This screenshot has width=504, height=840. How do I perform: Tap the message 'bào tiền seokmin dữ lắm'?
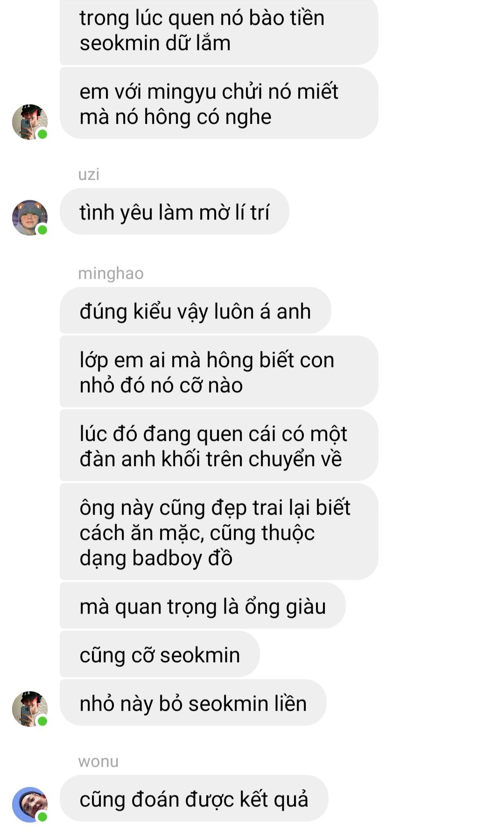(x=219, y=30)
